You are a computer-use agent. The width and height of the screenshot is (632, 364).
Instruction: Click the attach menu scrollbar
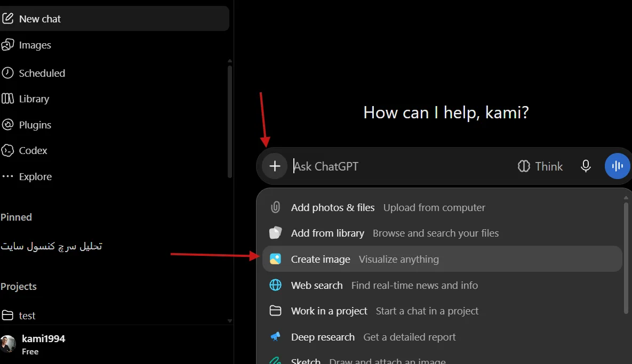tap(626, 258)
